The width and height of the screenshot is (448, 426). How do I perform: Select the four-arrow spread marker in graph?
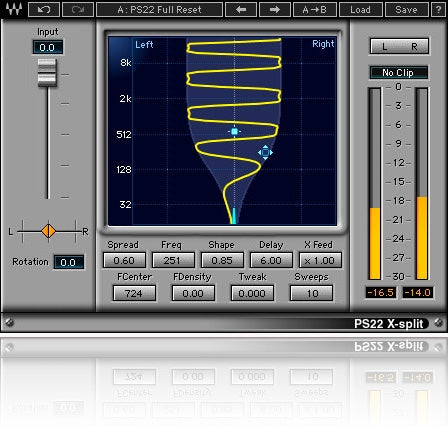coord(265,153)
